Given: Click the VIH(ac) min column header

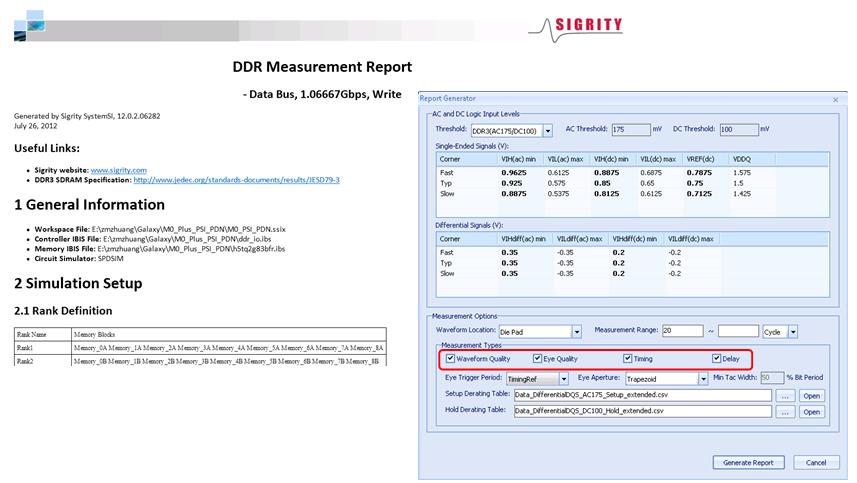Looking at the screenshot, I should (520, 159).
